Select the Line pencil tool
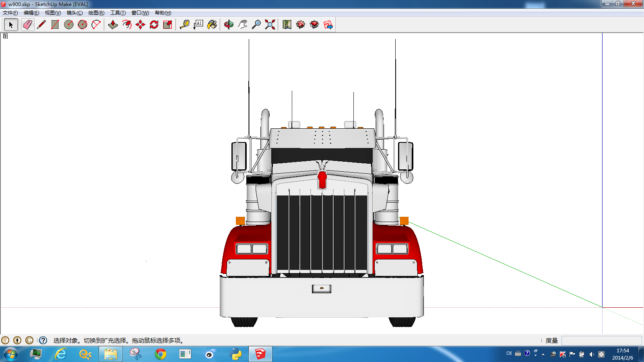This screenshot has width=644, height=362. tap(41, 25)
